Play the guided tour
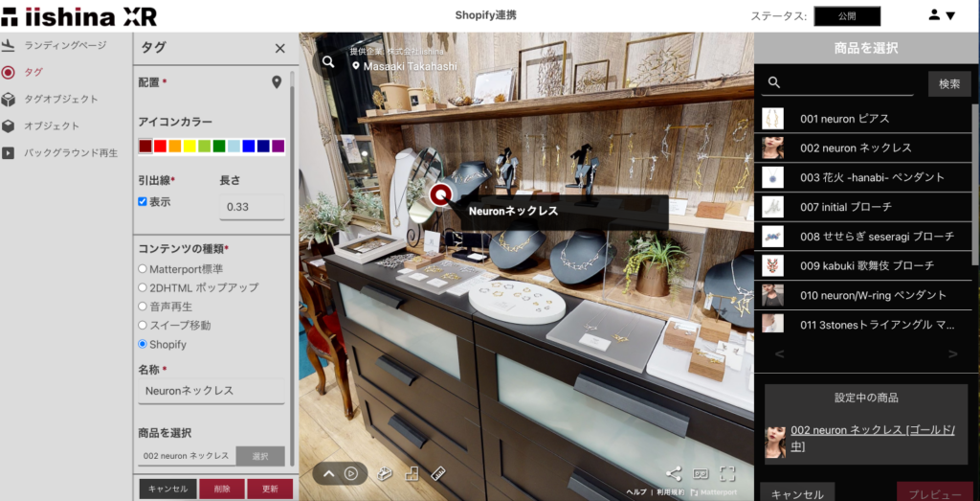Viewport: 980px width, 501px height. pyautogui.click(x=351, y=473)
